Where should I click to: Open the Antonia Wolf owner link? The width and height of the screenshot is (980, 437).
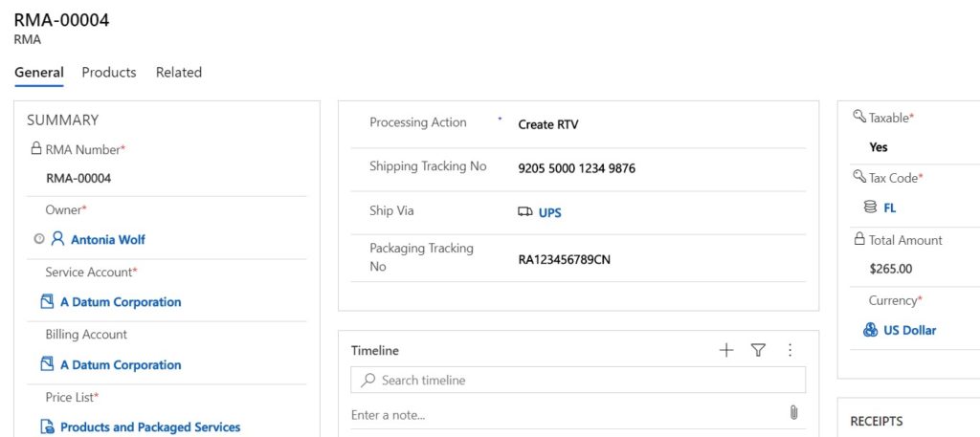click(108, 240)
